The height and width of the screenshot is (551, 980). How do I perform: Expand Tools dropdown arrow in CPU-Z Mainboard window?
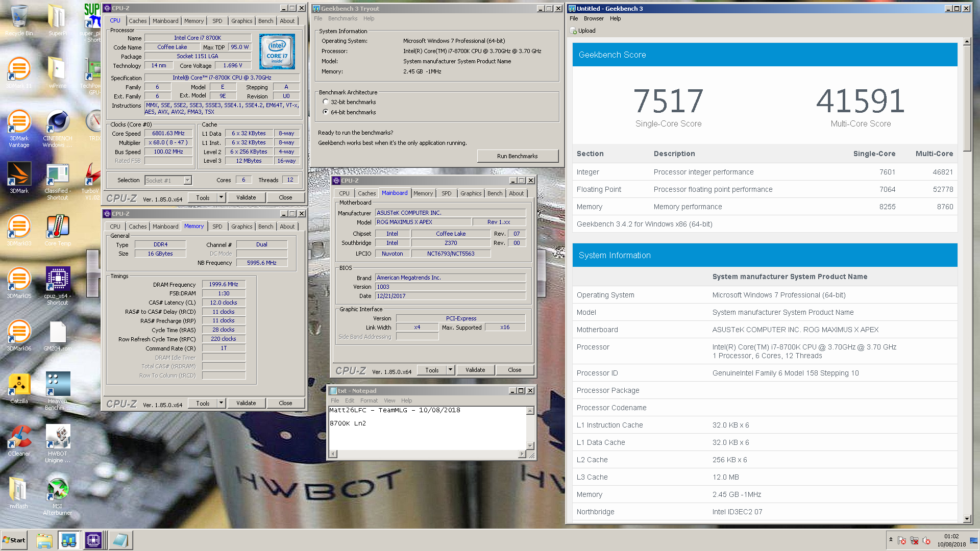click(x=451, y=370)
